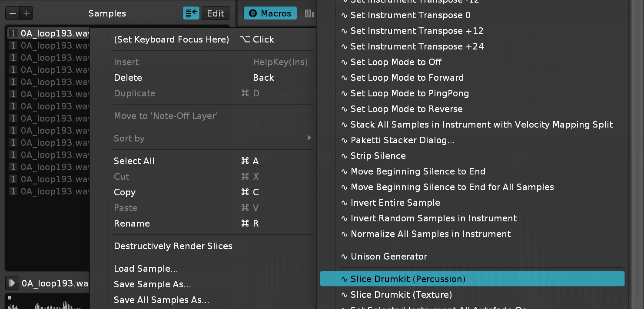Click the minus button to remove a sample

click(x=13, y=13)
